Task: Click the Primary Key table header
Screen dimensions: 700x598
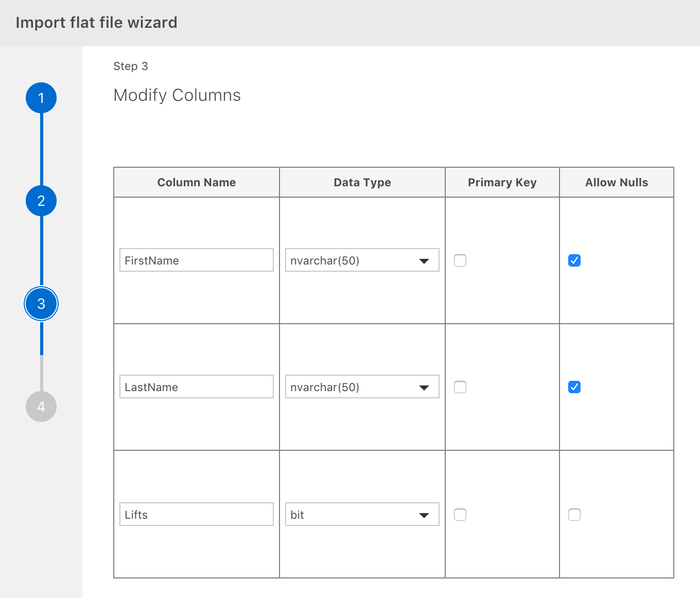Action: 502,182
